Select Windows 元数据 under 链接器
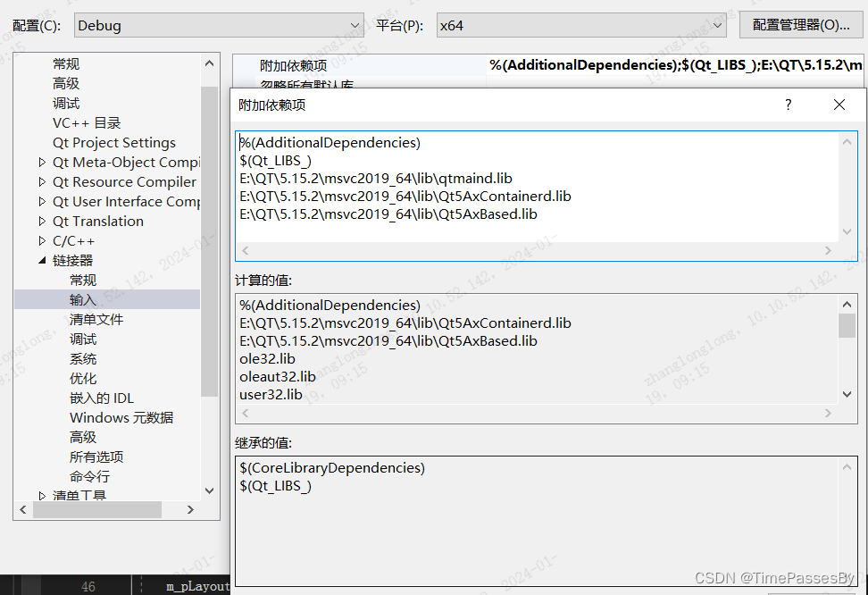The image size is (868, 595). tap(121, 417)
